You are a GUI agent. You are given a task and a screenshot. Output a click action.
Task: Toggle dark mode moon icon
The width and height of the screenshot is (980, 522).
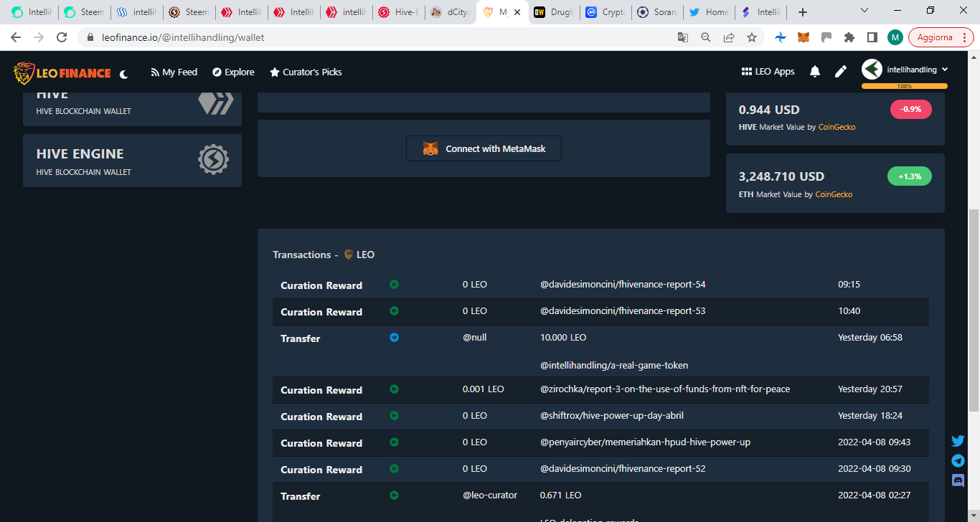click(124, 73)
